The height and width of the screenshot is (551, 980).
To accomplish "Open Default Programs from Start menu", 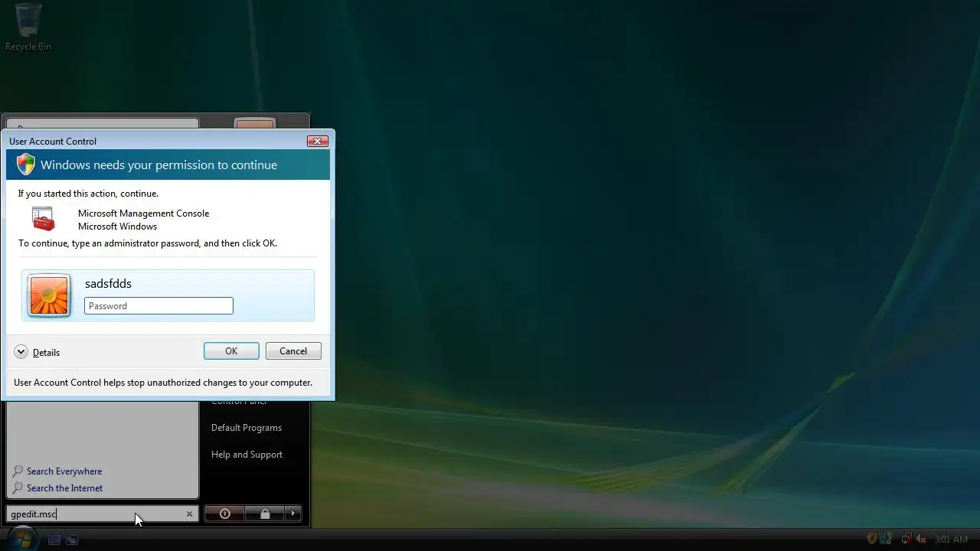I will pos(247,428).
